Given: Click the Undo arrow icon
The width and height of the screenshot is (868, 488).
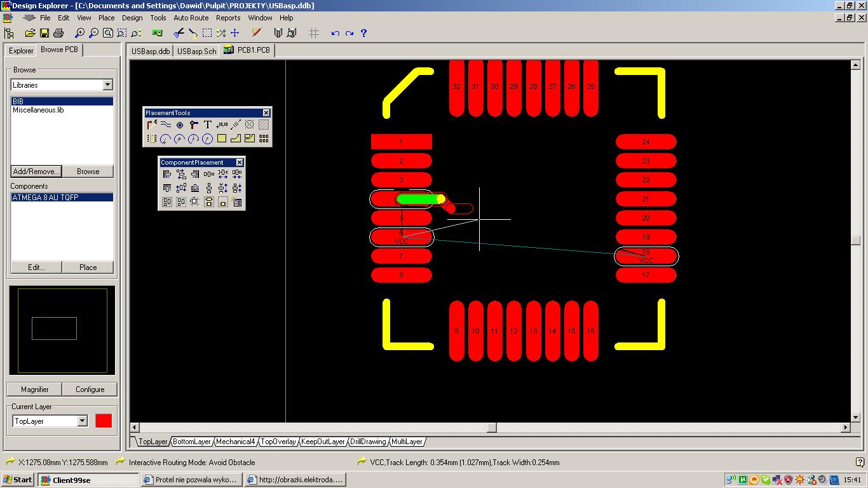Looking at the screenshot, I should point(335,33).
